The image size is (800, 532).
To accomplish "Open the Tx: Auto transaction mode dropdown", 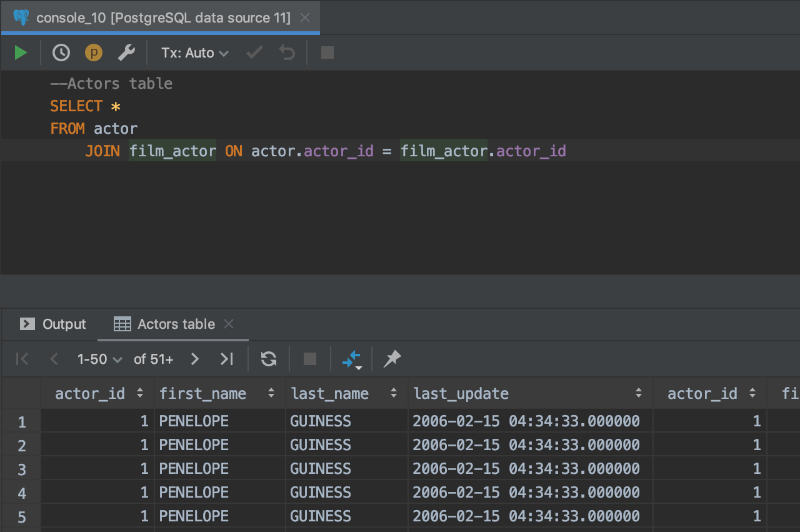I will pos(194,53).
